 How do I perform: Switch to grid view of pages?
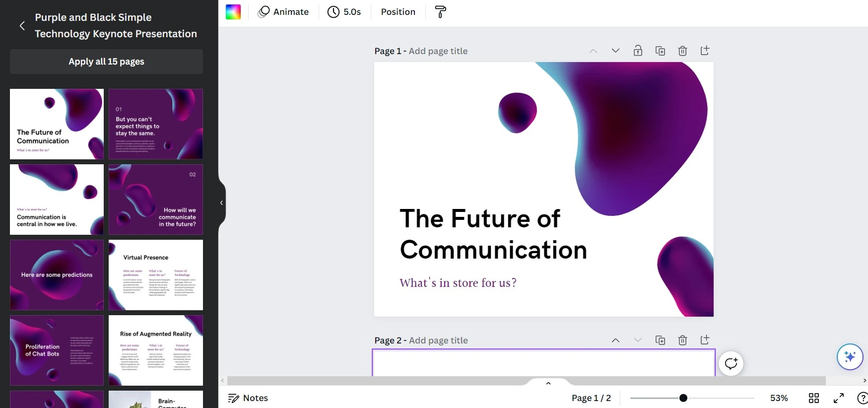[814, 398]
